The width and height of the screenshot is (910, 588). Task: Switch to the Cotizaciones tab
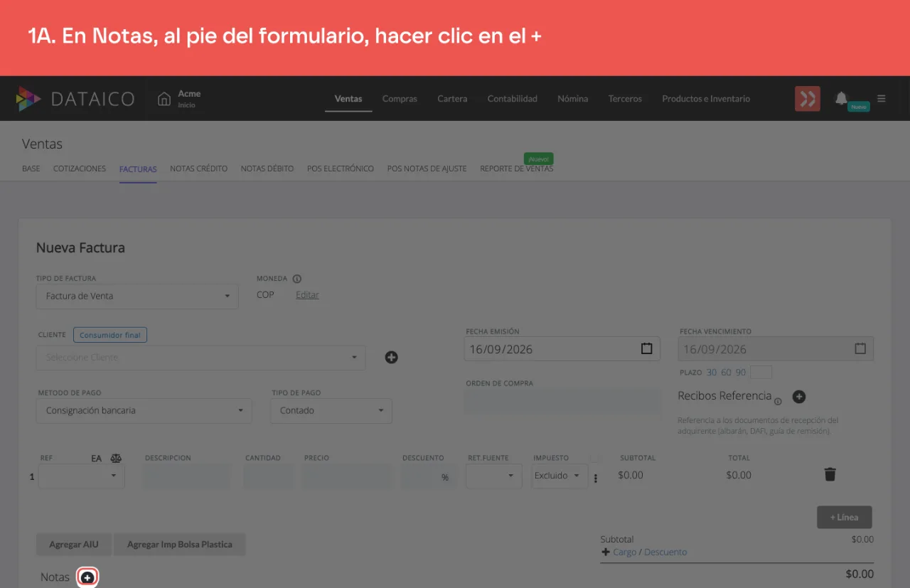pyautogui.click(x=80, y=169)
